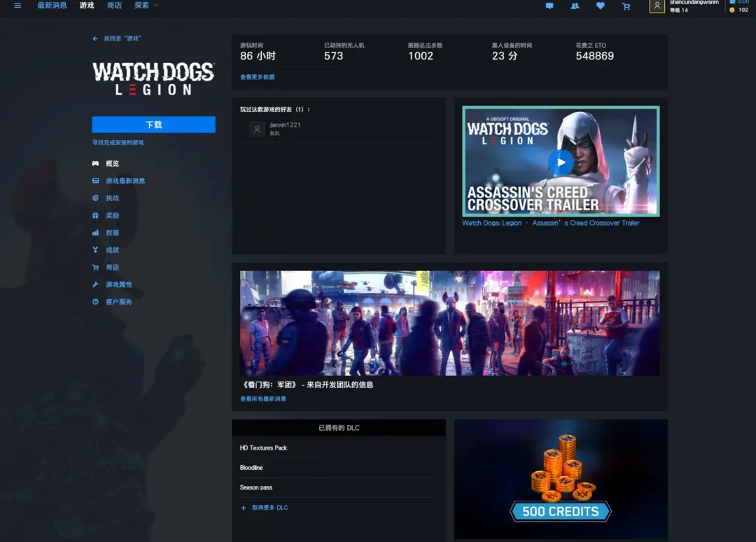Image resolution: width=756 pixels, height=542 pixels.
Task: Click the target icon beside 挑战
Action: [95, 198]
